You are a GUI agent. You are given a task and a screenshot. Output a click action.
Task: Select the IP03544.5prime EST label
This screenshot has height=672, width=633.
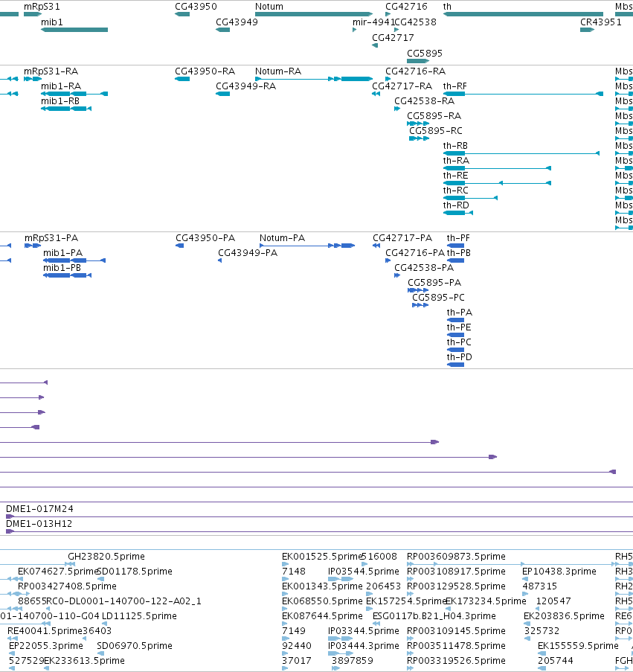364,572
